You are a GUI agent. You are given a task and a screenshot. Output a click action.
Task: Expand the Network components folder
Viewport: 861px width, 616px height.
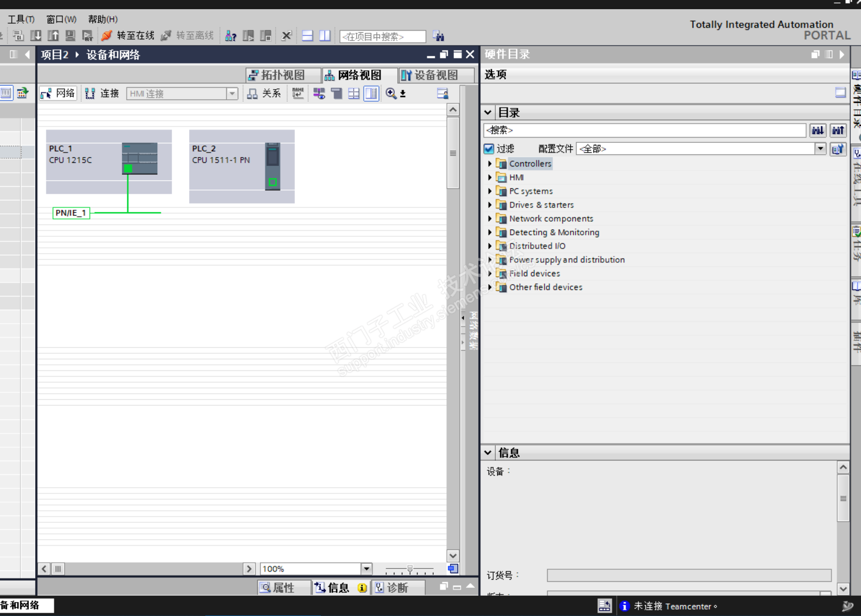[x=490, y=219]
